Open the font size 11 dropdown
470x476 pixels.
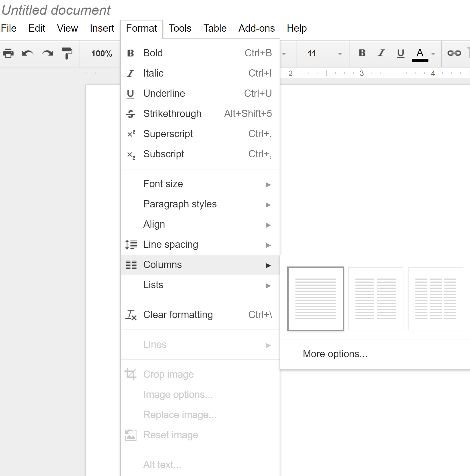coord(324,54)
